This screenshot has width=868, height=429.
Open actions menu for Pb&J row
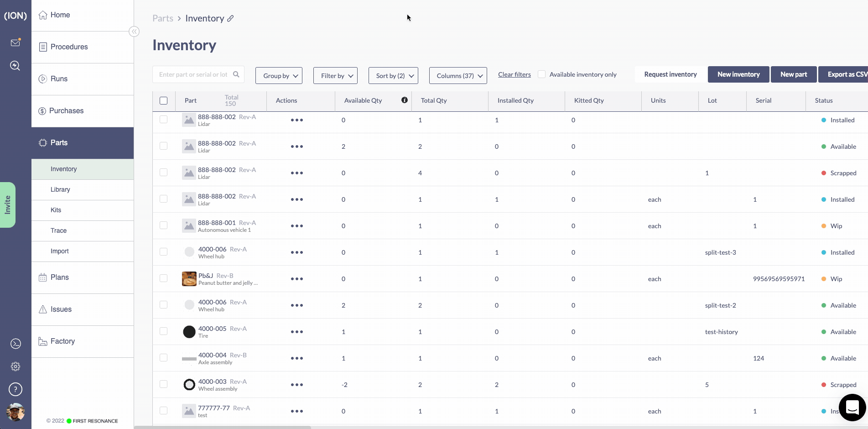click(x=297, y=279)
